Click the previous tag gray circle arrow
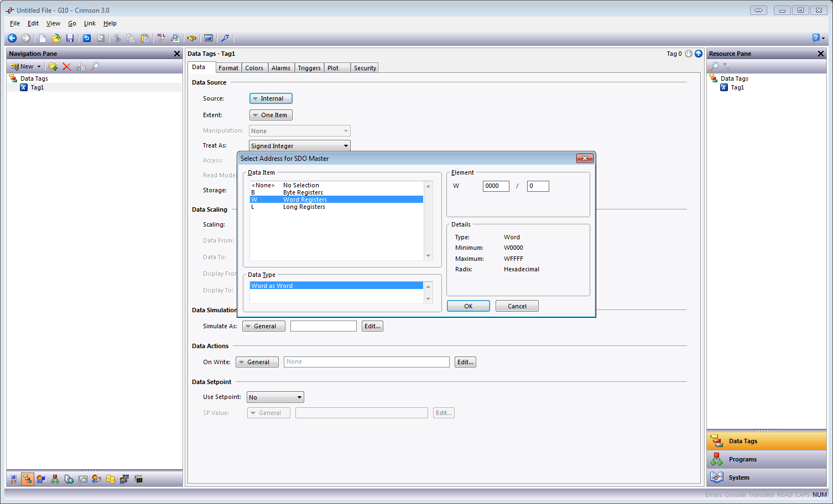This screenshot has height=504, width=833. coord(689,54)
